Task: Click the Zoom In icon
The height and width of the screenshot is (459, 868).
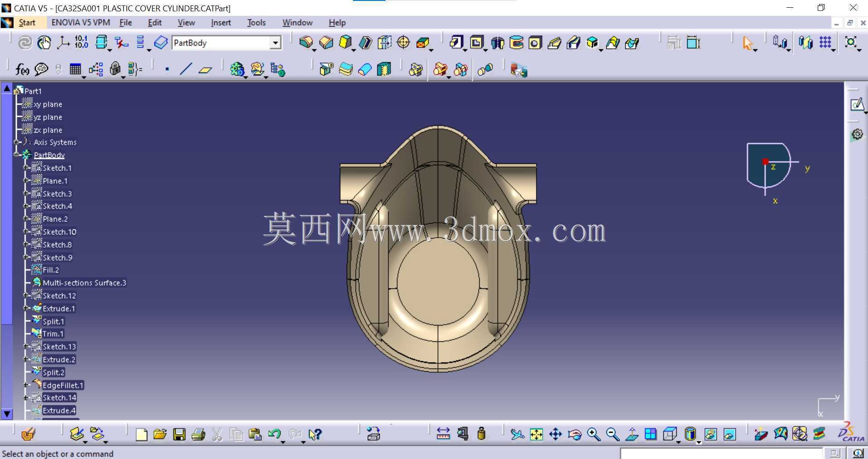Action: (x=593, y=434)
